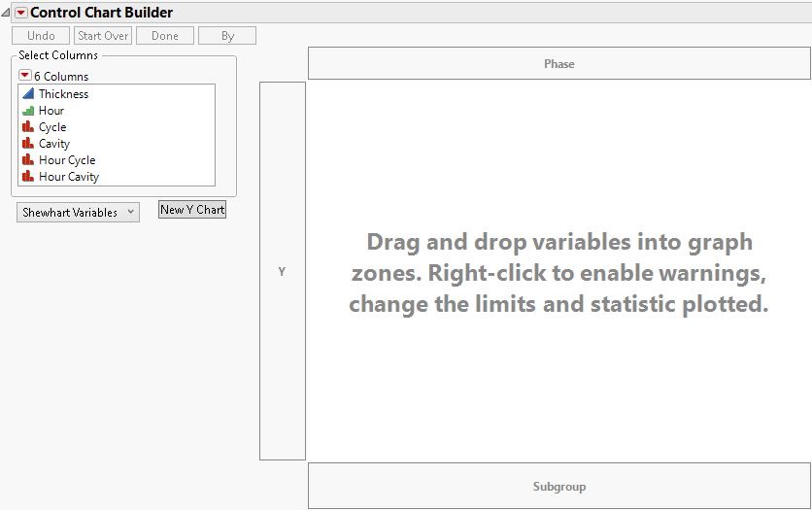Screen dimensions: 812x510
Task: Open the Shewhart Variables dropdown
Action: tap(79, 213)
